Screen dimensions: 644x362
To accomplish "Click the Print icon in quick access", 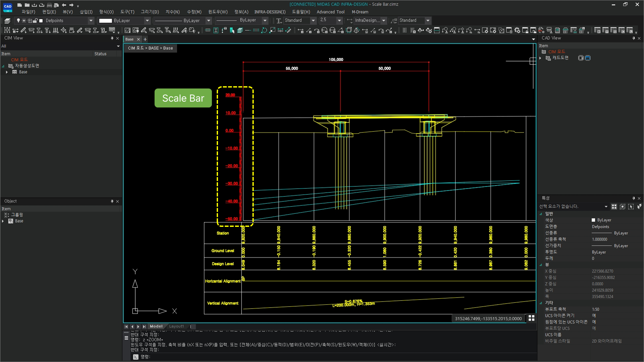I will point(49,5).
